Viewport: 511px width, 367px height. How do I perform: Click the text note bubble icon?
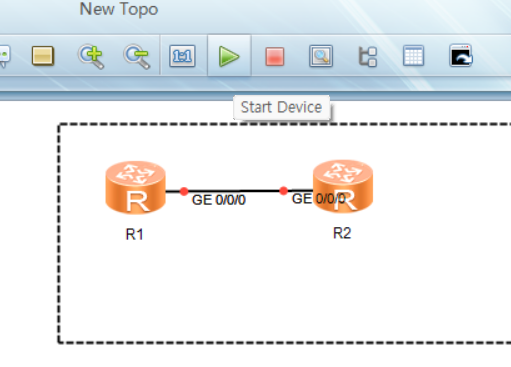coord(4,56)
